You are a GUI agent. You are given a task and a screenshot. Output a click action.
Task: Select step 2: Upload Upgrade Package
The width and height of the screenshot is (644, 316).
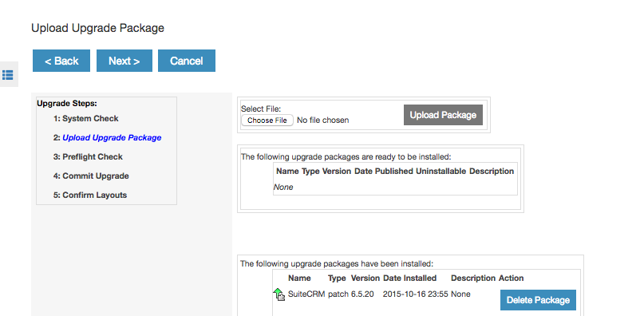[107, 138]
